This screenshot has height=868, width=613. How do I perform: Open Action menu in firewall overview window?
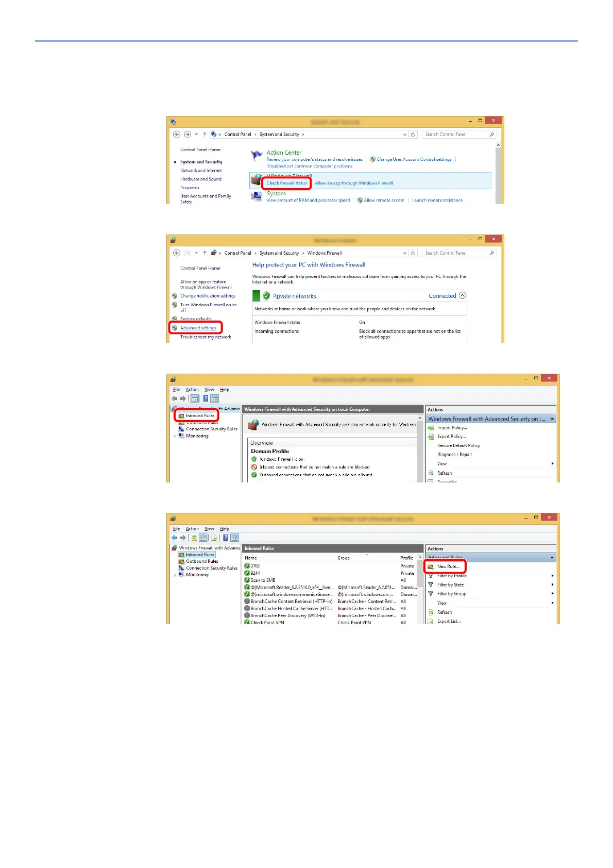point(192,390)
